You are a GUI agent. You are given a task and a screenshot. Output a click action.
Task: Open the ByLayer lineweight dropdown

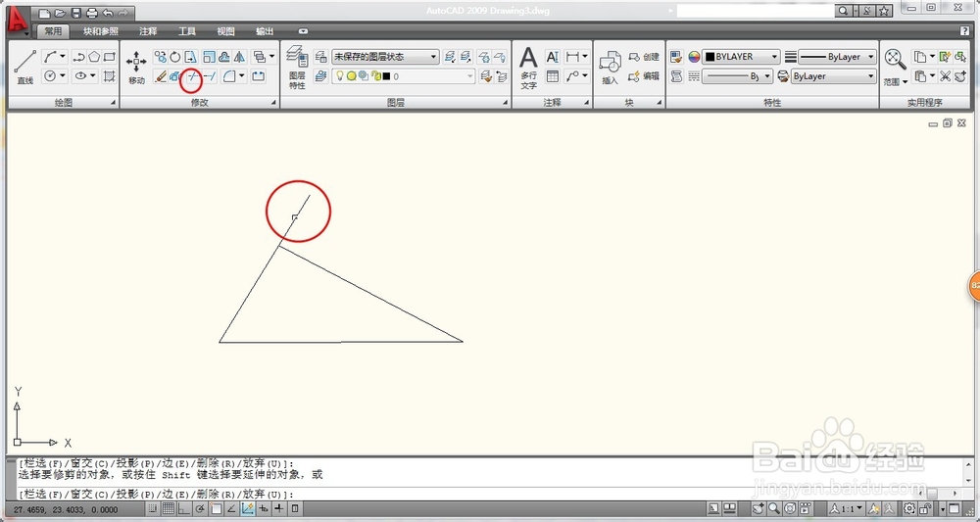coord(838,57)
